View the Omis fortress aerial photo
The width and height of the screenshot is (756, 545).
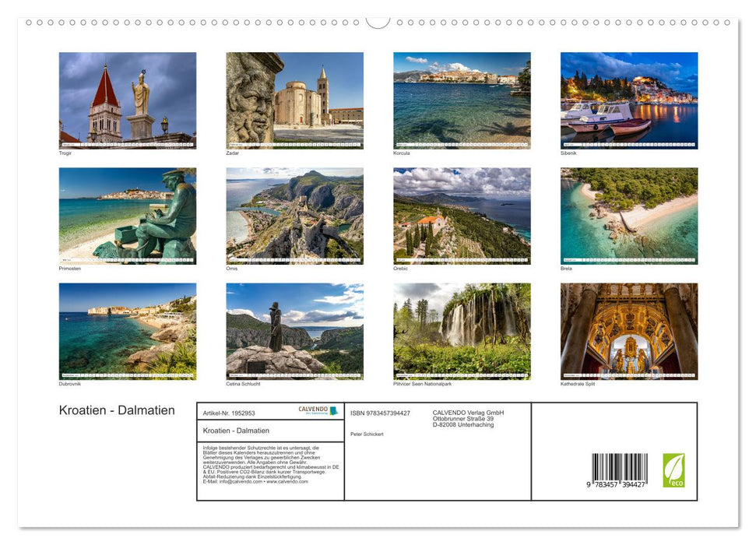pyautogui.click(x=294, y=216)
